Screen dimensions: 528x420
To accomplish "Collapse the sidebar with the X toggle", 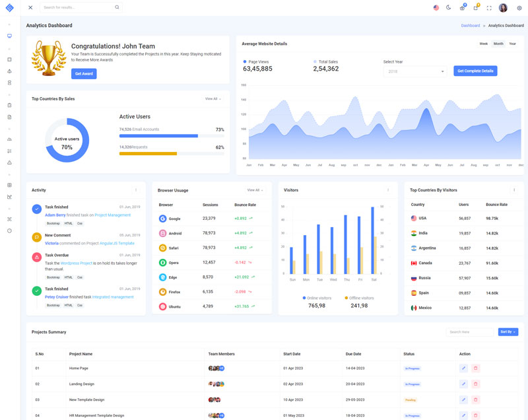I will click(30, 7).
